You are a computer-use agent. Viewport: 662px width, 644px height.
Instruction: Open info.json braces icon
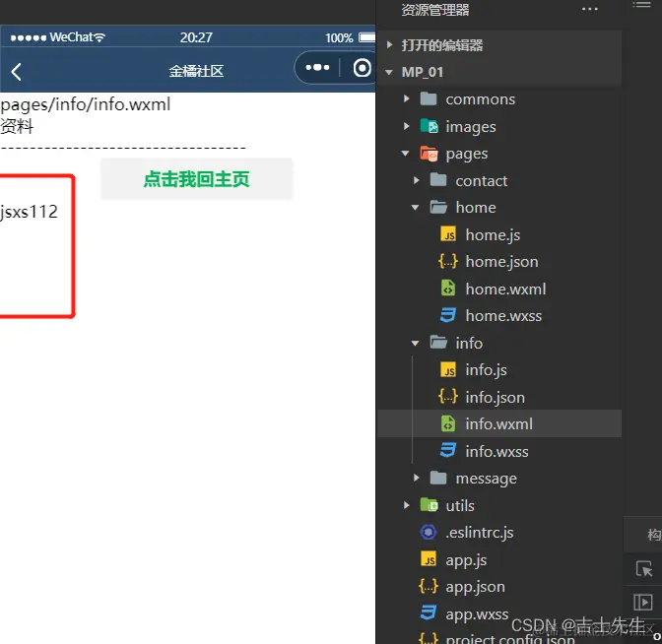pyautogui.click(x=448, y=396)
